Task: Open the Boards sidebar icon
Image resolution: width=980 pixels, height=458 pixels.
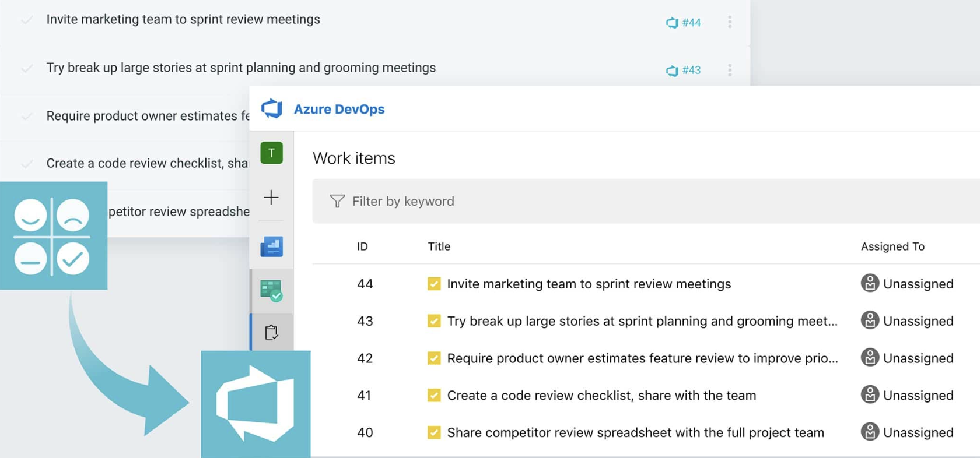Action: (271, 290)
